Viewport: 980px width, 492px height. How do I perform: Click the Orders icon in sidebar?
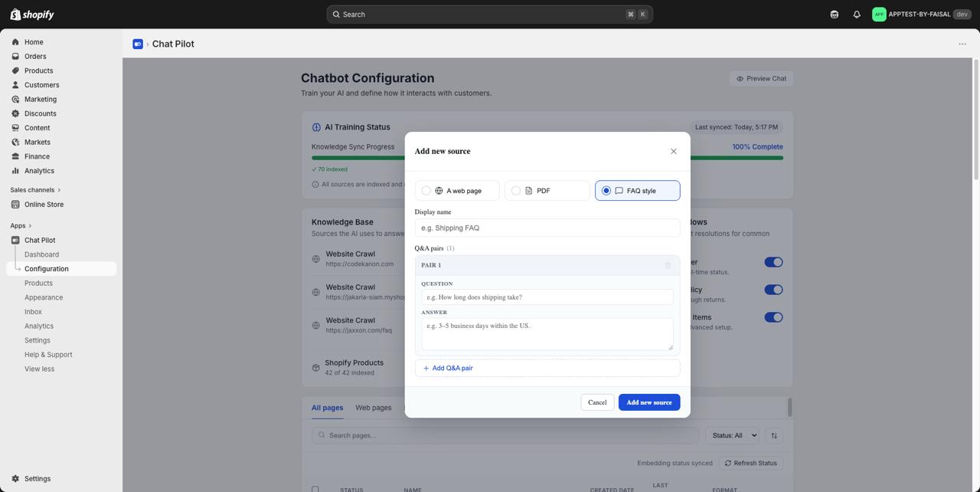click(15, 56)
